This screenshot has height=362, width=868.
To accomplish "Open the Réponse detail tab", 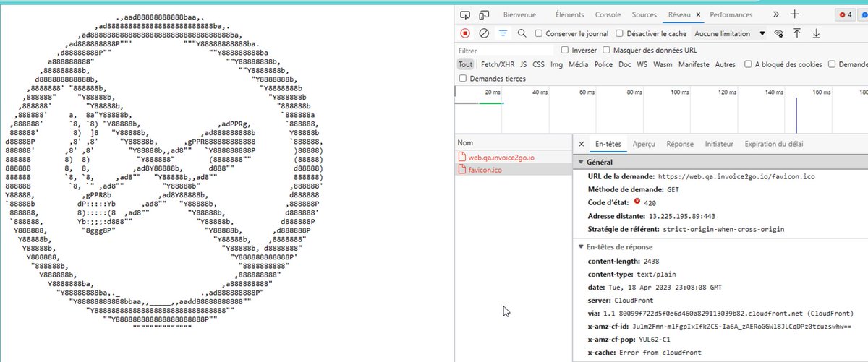I will [680, 144].
